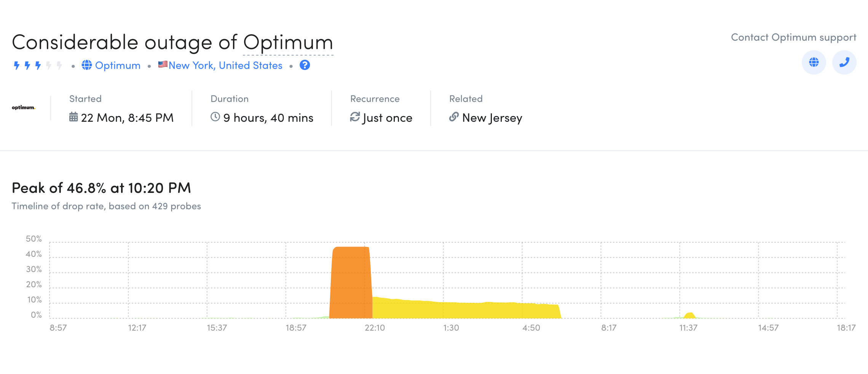This screenshot has height=374, width=868.
Task: Click the recurrence arrows icon by Just once
Action: point(355,117)
